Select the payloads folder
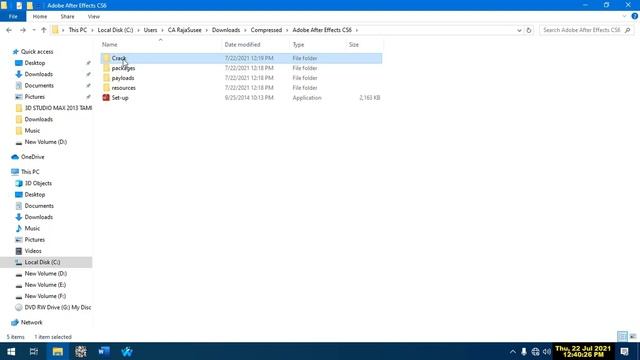Viewport: 640px width, 360px height. tap(122, 78)
